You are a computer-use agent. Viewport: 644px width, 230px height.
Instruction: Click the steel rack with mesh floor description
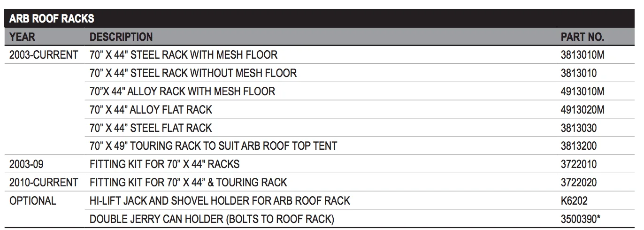(x=184, y=55)
